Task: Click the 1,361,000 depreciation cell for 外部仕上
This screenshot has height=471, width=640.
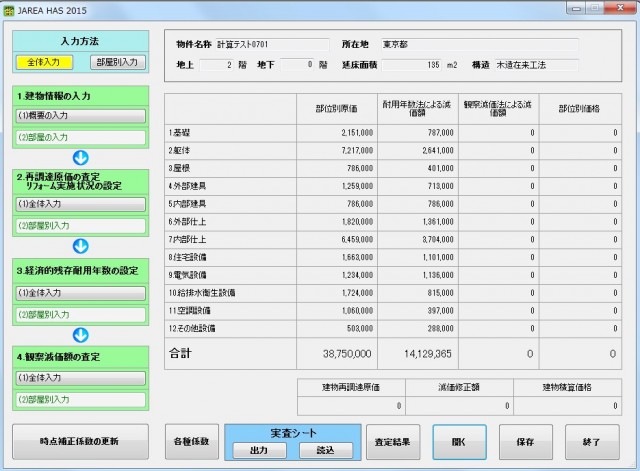Action: [418, 222]
